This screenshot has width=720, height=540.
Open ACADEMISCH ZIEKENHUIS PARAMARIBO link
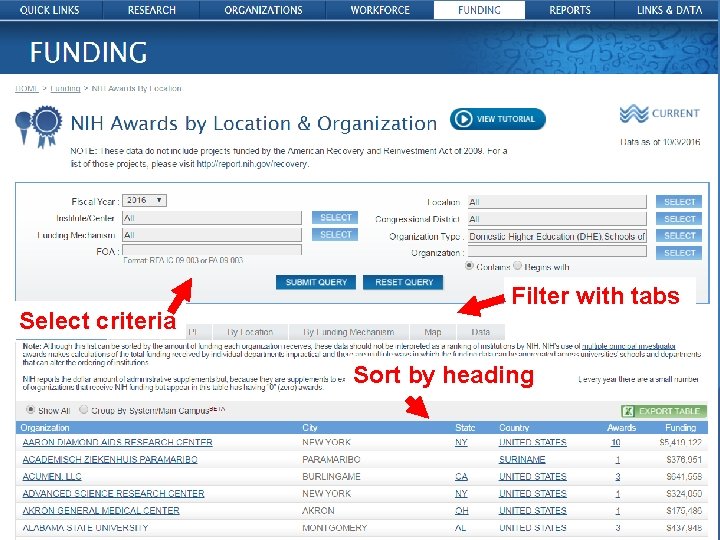pos(110,459)
